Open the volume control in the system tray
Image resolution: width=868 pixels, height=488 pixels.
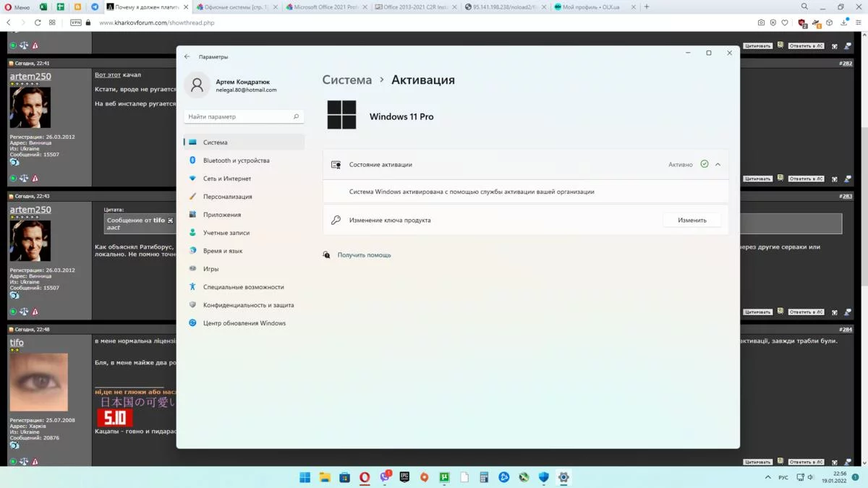tap(810, 477)
